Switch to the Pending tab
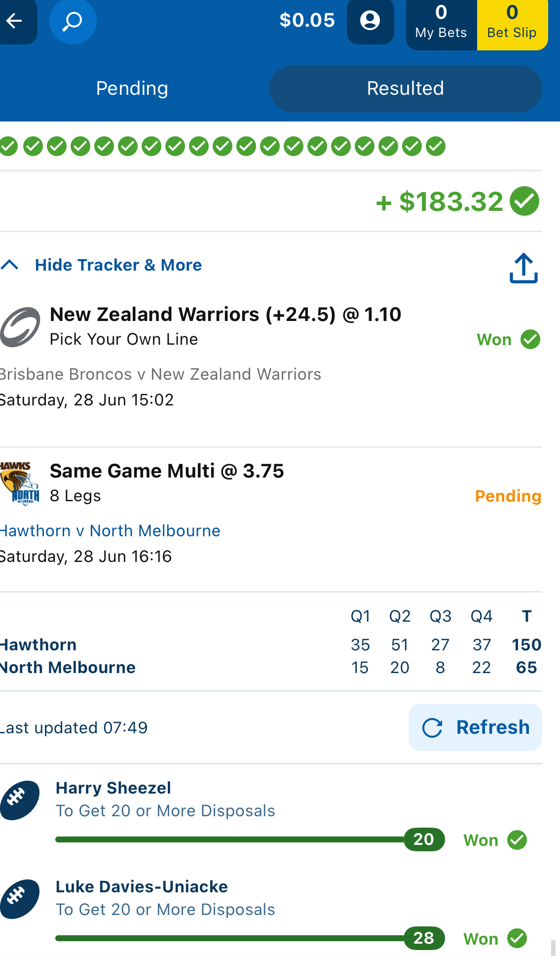Viewport: 560px width, 956px height. pos(132,89)
